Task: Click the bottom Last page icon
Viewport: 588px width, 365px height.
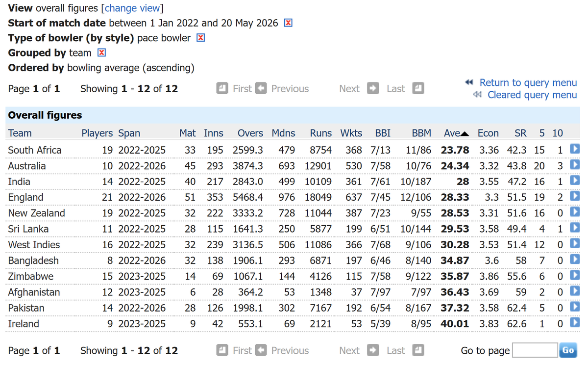Action: point(418,350)
